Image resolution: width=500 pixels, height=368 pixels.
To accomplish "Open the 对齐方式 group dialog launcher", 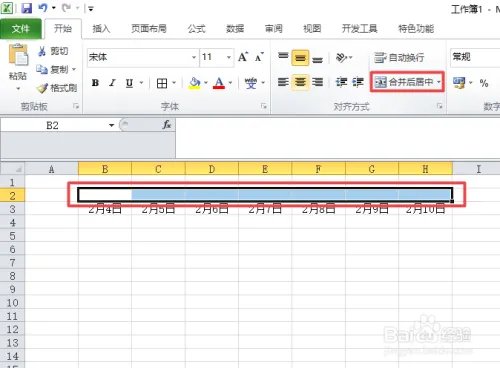I will coord(440,106).
